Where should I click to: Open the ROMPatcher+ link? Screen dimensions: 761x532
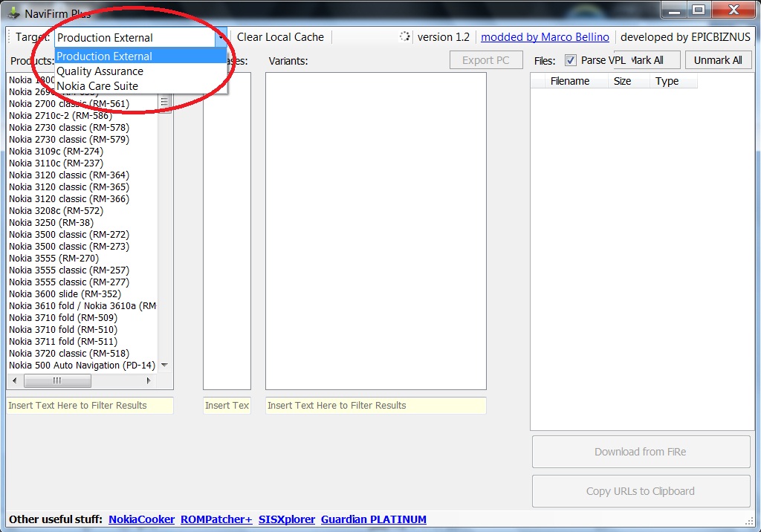pyautogui.click(x=216, y=519)
